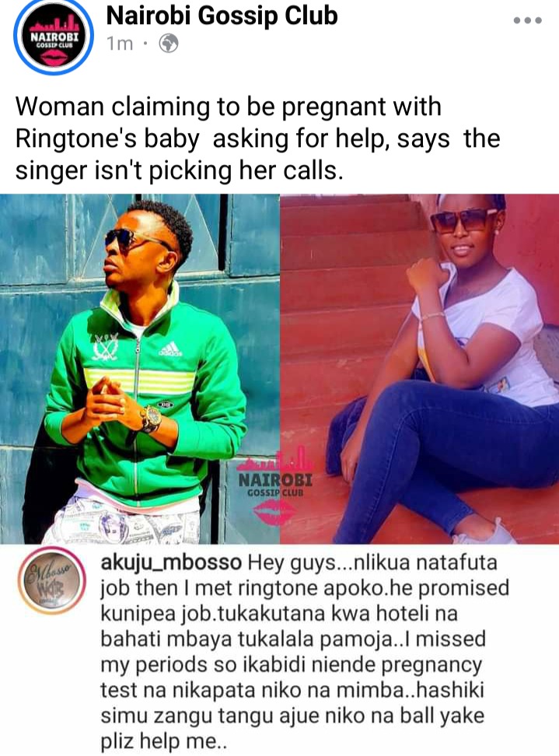Open the Nairobi Gossip Club page name

click(x=222, y=16)
